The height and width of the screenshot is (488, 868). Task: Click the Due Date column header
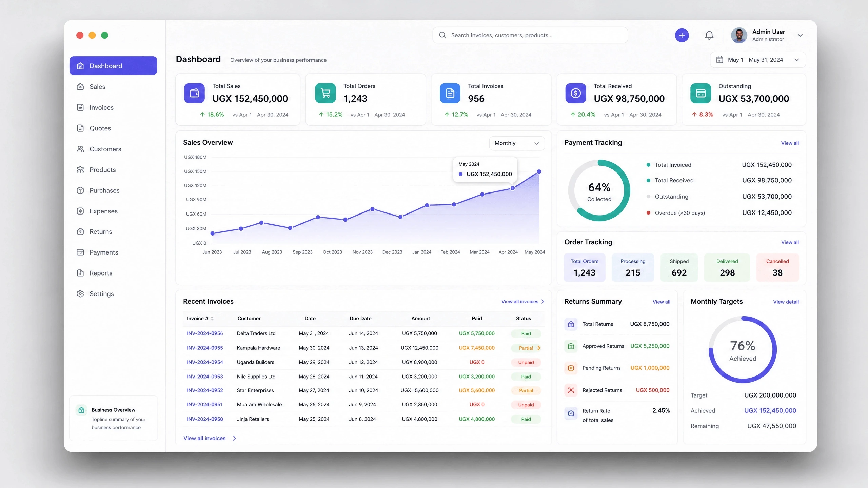coord(360,319)
